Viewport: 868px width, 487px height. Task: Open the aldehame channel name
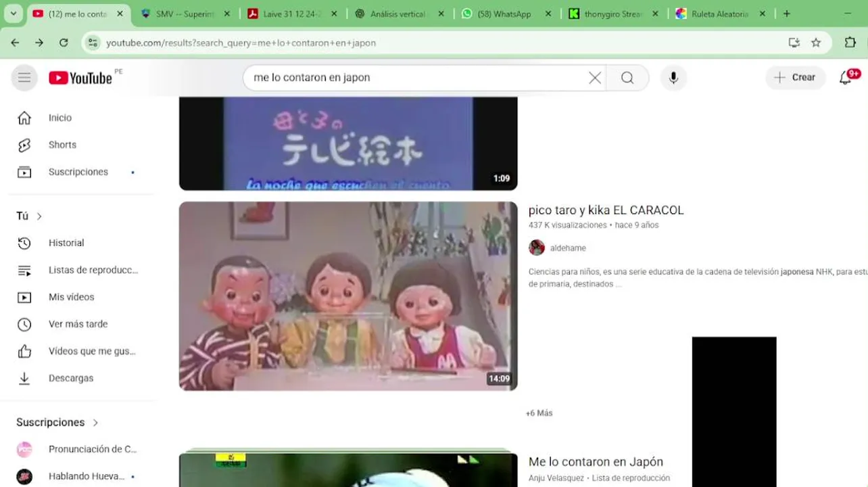coord(568,248)
